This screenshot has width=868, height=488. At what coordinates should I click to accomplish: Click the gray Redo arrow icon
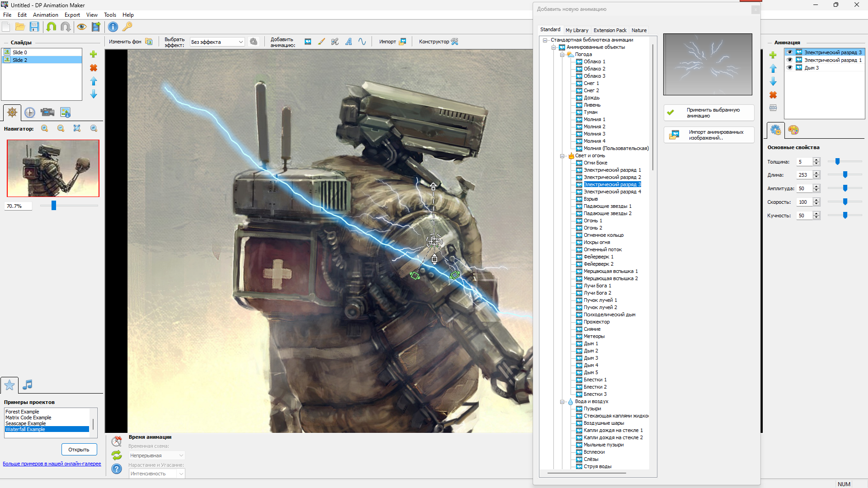(x=66, y=27)
